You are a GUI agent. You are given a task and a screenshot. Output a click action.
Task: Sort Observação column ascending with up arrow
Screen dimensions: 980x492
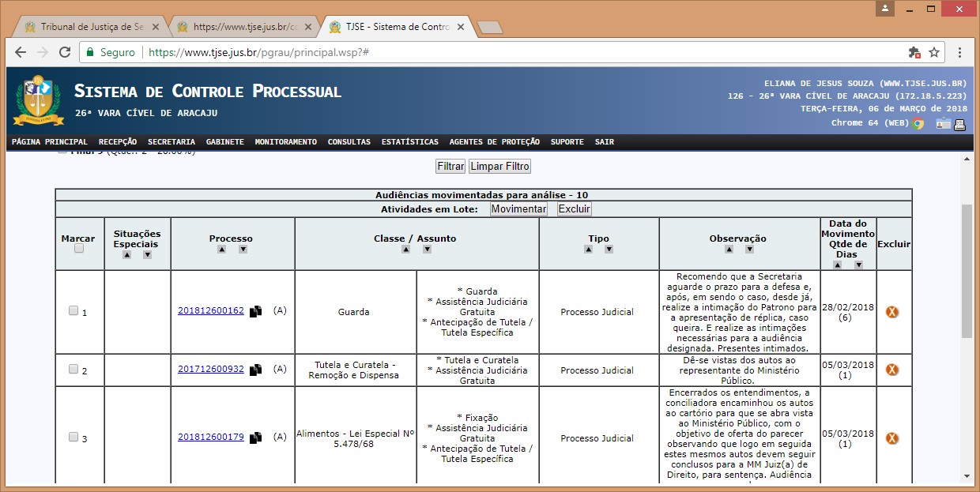coord(729,250)
